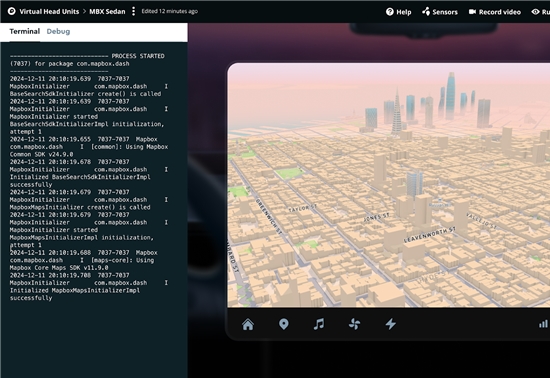
Task: Tap the map pin location icon
Action: point(283,324)
